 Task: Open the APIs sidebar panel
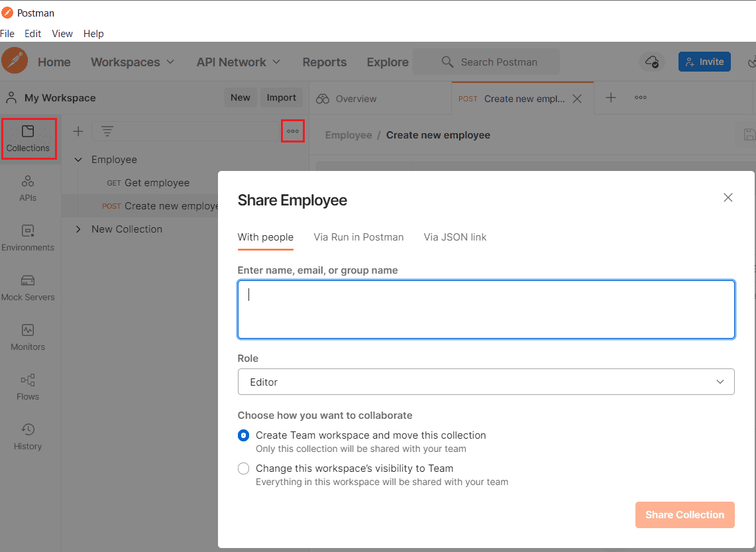point(28,188)
